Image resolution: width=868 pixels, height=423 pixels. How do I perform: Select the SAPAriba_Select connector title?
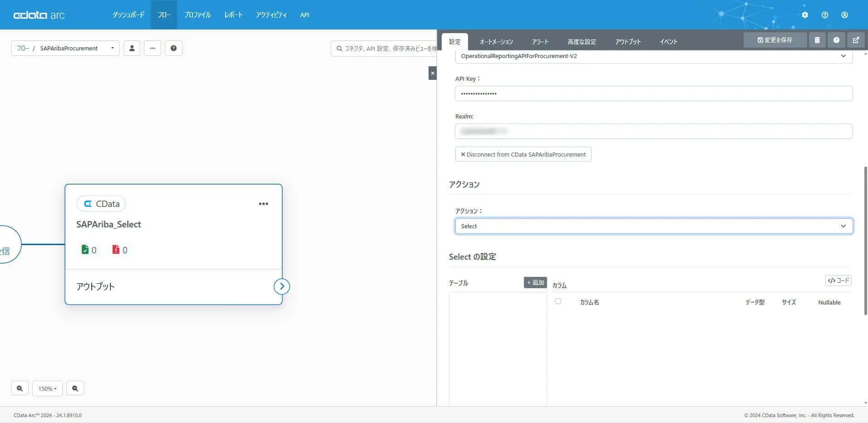click(x=108, y=224)
